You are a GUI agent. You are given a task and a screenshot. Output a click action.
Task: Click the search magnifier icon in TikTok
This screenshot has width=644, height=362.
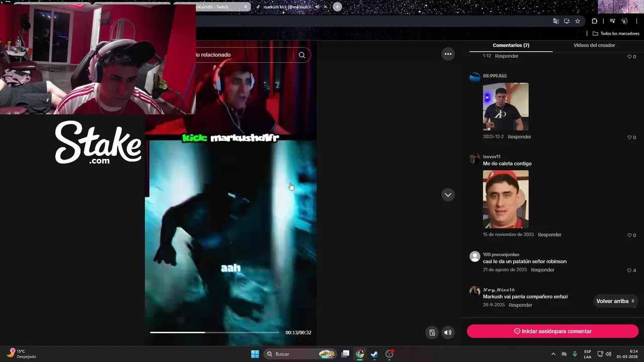[x=302, y=55]
